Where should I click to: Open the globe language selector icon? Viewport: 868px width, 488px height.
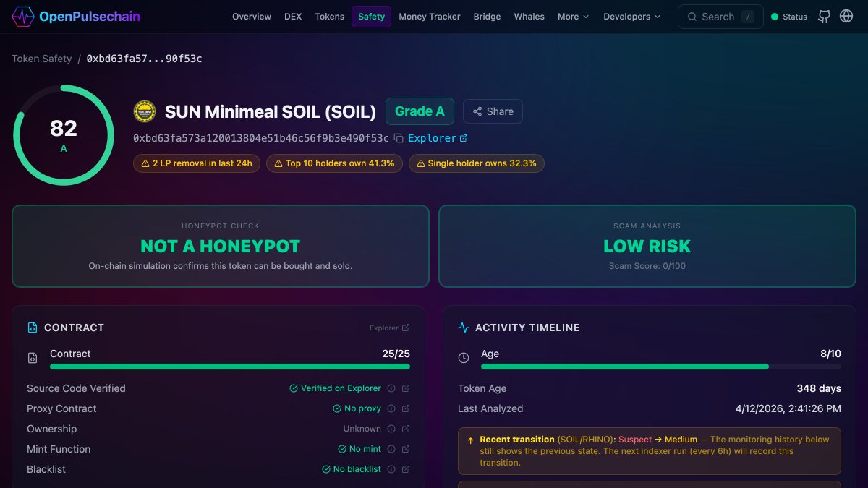pyautogui.click(x=846, y=17)
